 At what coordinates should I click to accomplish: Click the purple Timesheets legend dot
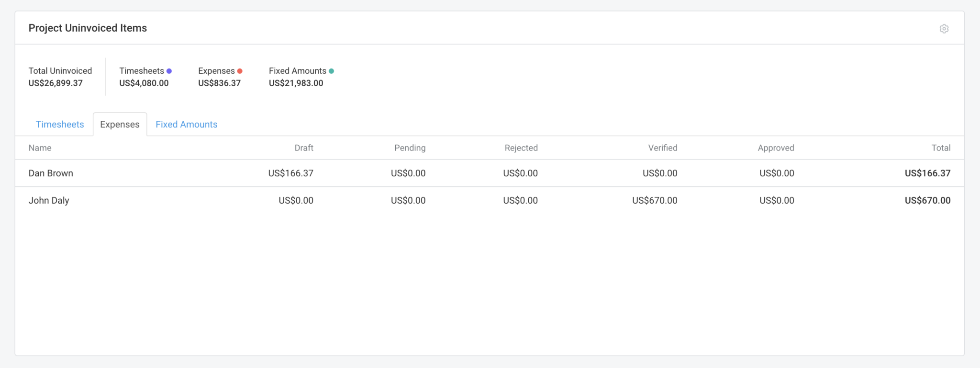[x=168, y=70]
